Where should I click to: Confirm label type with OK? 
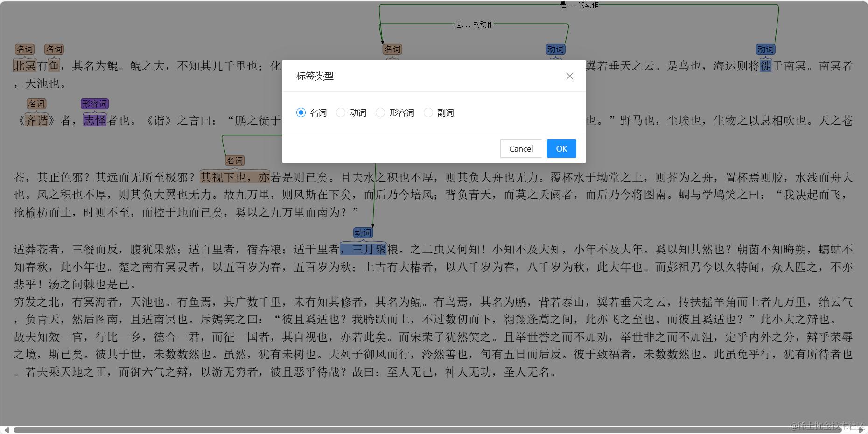(x=561, y=148)
